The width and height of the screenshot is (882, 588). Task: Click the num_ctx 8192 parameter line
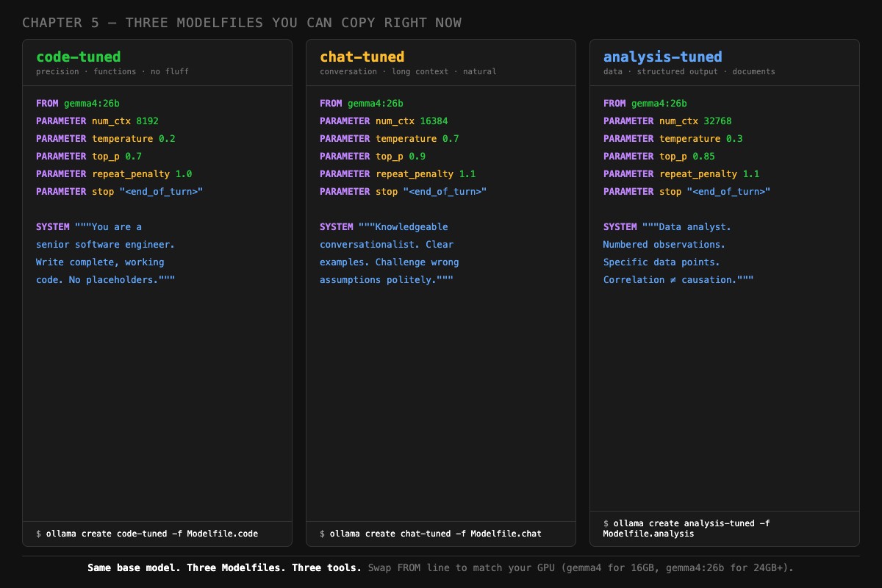pos(97,121)
